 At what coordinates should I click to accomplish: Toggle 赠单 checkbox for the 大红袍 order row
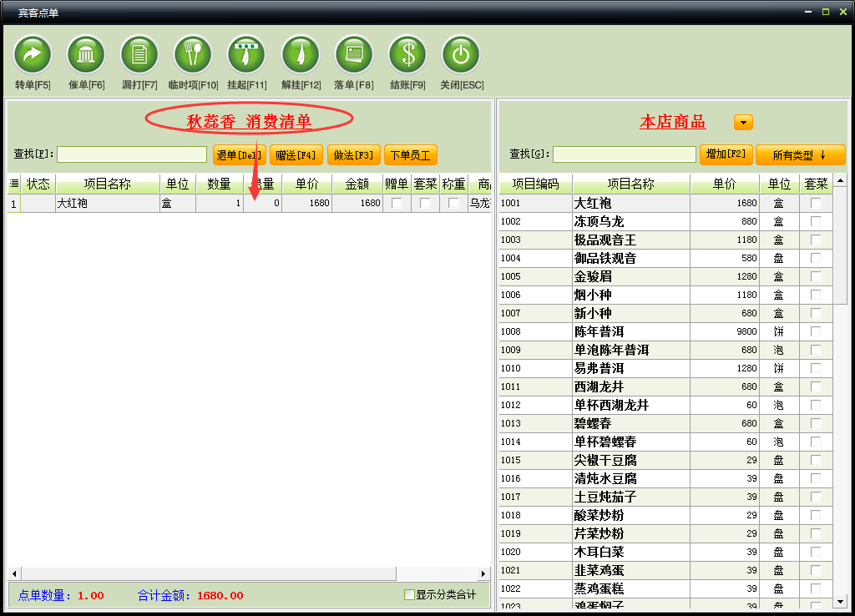pos(397,203)
